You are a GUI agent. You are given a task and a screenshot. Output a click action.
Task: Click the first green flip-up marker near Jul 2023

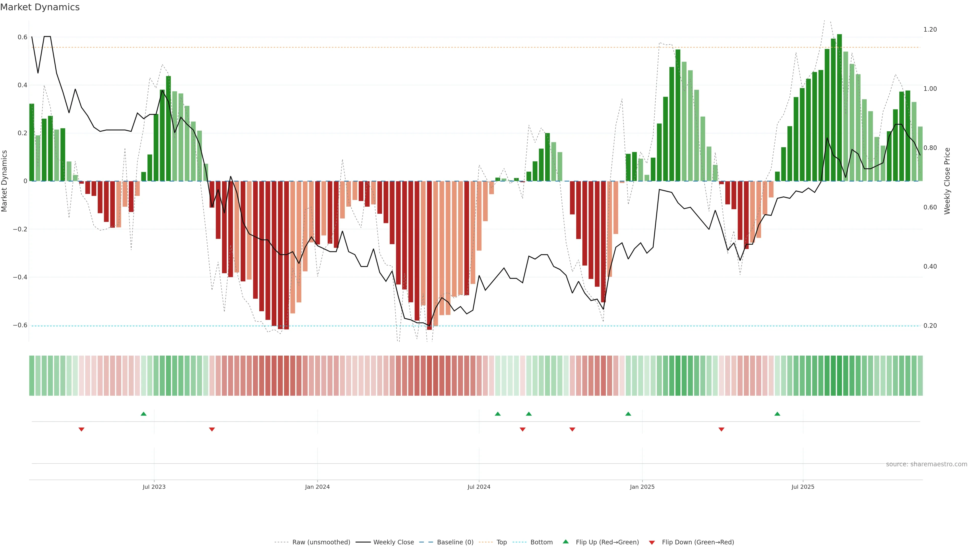pyautogui.click(x=143, y=414)
